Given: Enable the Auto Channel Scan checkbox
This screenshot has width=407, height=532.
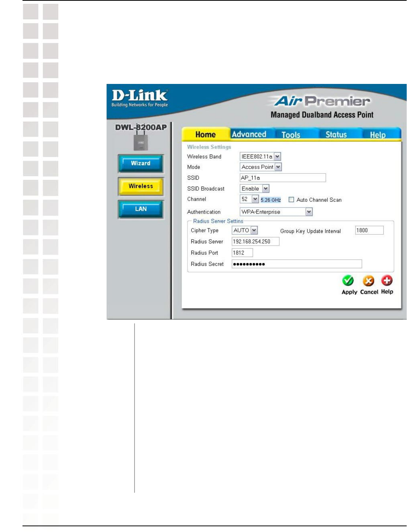Looking at the screenshot, I should tap(291, 199).
